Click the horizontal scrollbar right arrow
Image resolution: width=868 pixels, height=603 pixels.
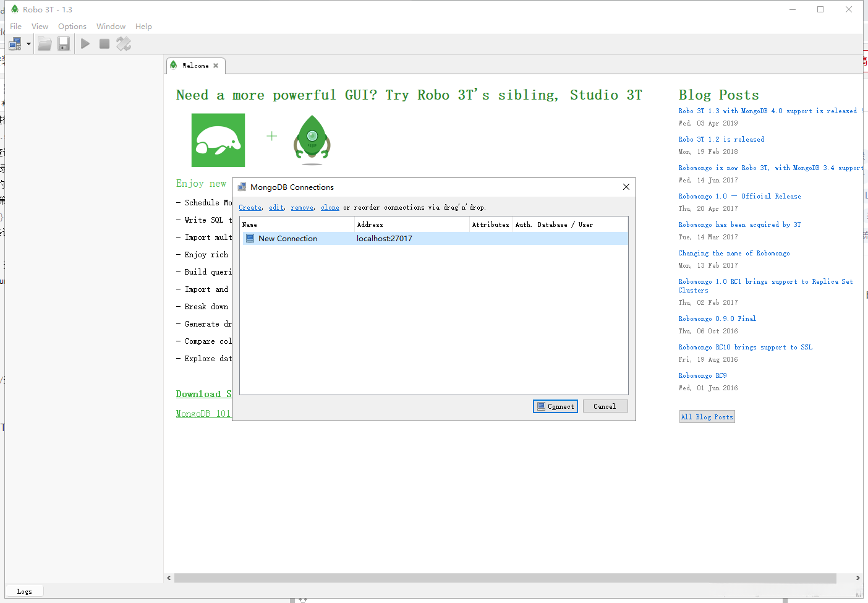click(x=857, y=578)
